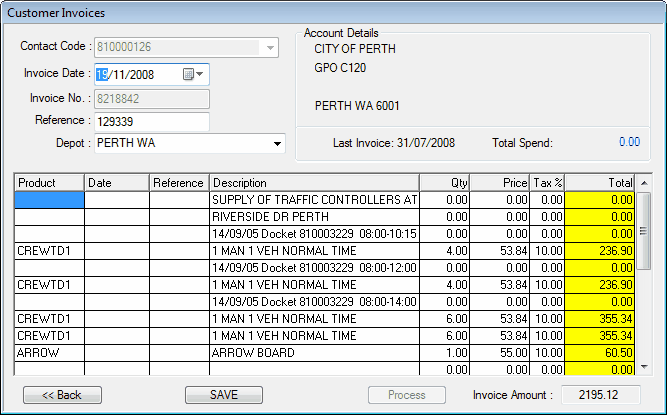Expand the Contact Code dropdown arrow
Screen dimensions: 667x415
[x=270, y=47]
